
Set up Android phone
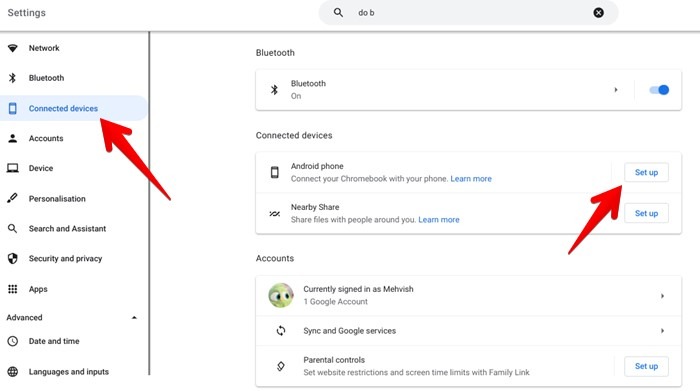[646, 172]
